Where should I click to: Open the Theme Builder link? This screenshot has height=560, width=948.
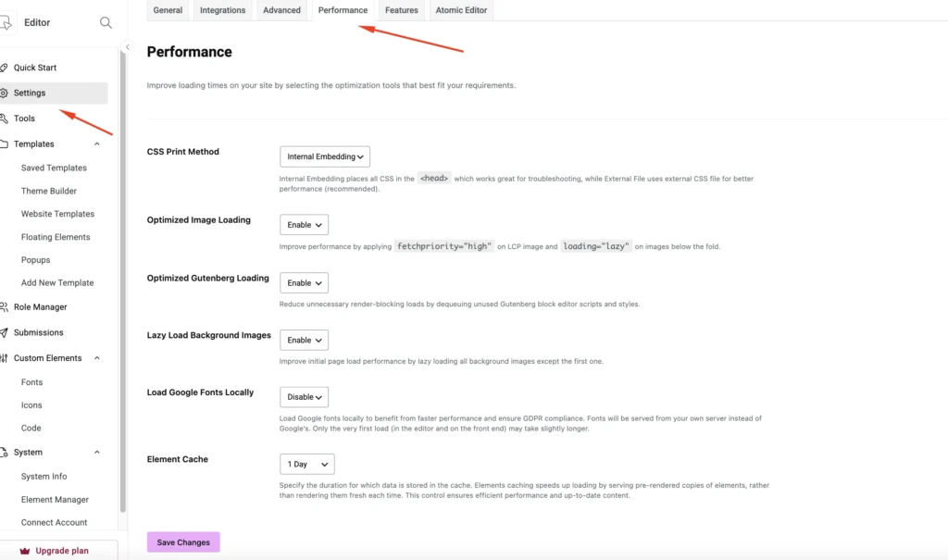pos(49,191)
